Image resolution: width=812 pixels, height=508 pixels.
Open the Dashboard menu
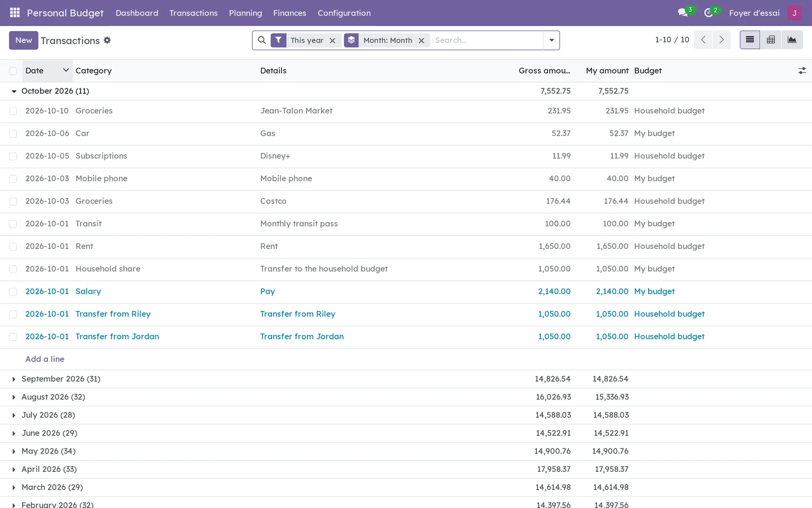click(x=137, y=13)
